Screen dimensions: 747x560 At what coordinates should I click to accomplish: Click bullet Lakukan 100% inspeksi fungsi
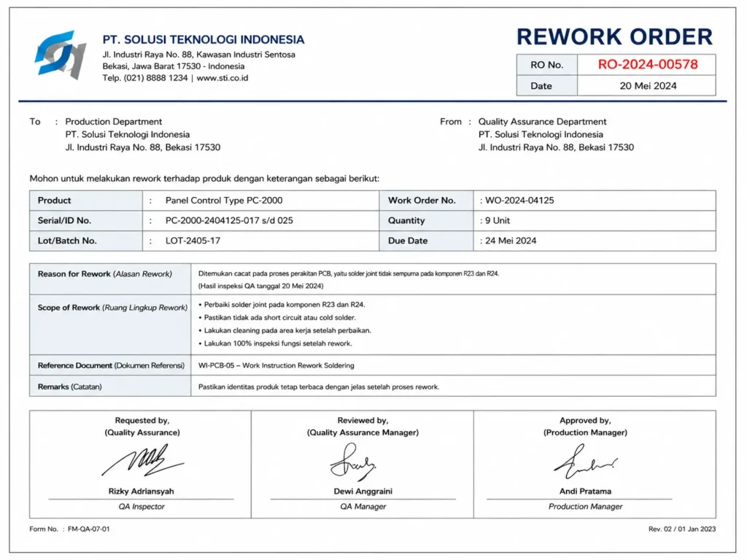275,343
